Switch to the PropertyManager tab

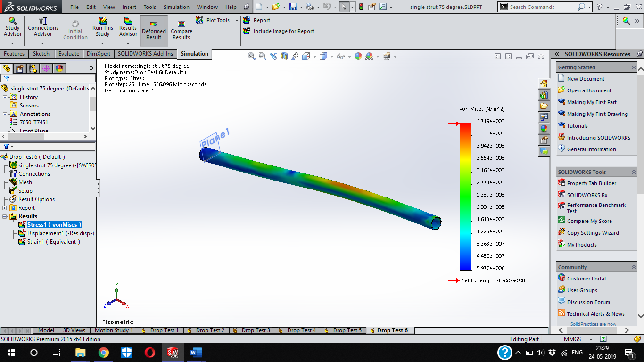pos(20,68)
